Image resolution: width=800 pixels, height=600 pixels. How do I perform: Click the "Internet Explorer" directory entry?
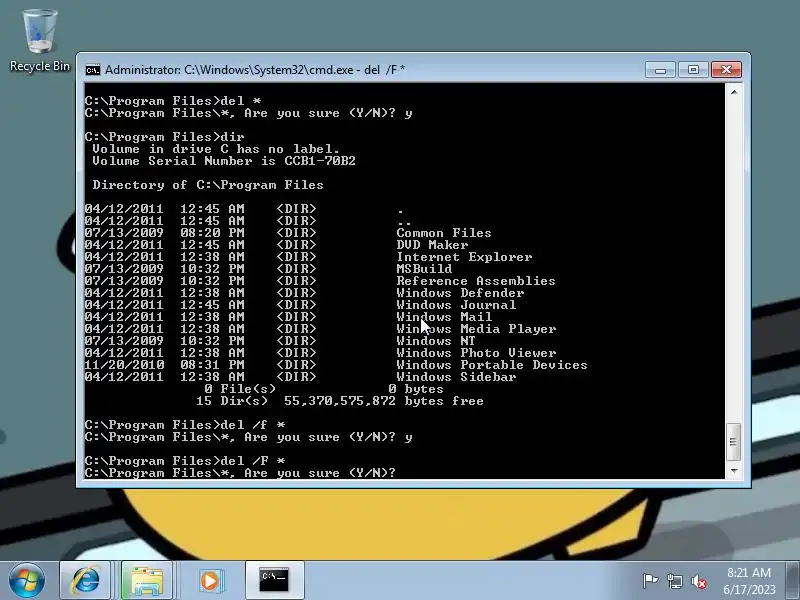pyautogui.click(x=464, y=257)
